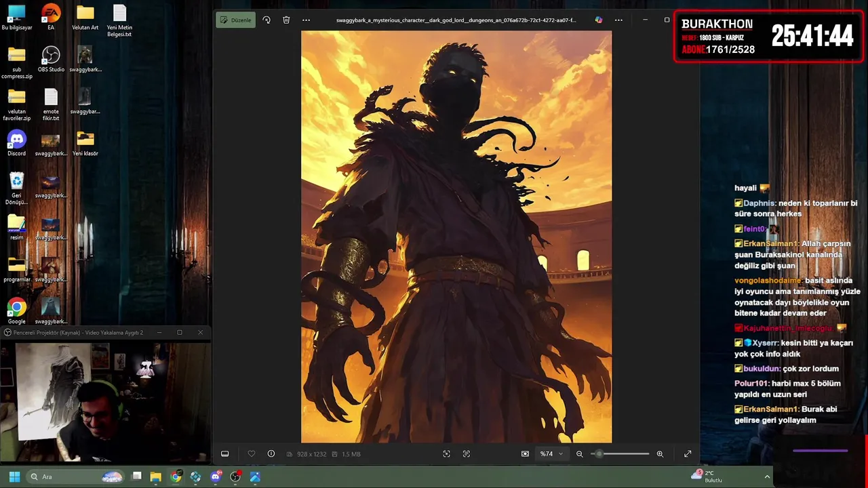The image size is (868, 488).
Task: Mark the photo as favorite with the heart
Action: (252, 453)
